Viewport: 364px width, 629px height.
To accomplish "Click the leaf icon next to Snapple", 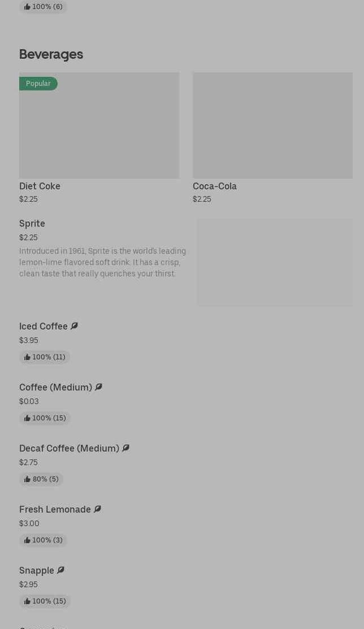I will pos(60,570).
